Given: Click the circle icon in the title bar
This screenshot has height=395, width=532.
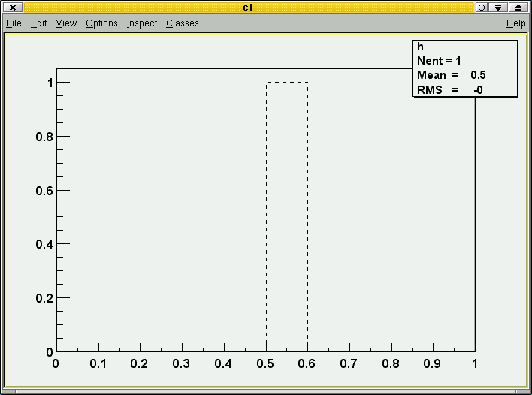Looking at the screenshot, I should tap(482, 7).
